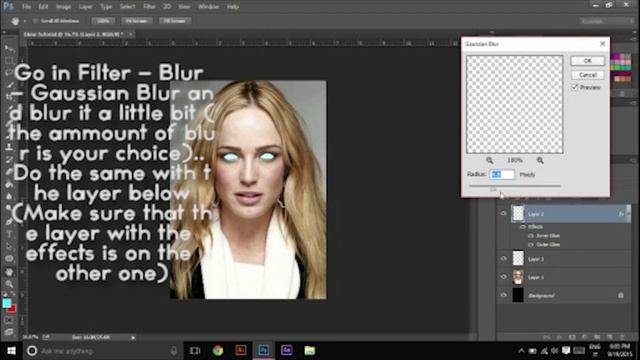Create a new group folder icon
Screen dimensions: 640x360
[x=597, y=337]
